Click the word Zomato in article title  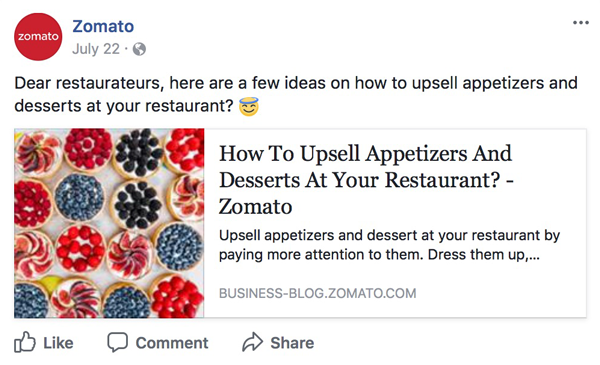(255, 207)
